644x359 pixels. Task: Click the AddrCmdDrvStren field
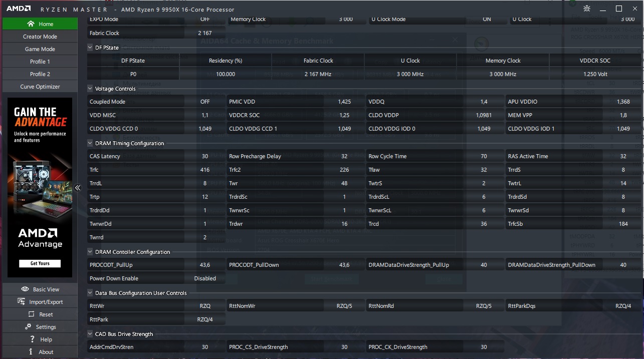click(155, 347)
